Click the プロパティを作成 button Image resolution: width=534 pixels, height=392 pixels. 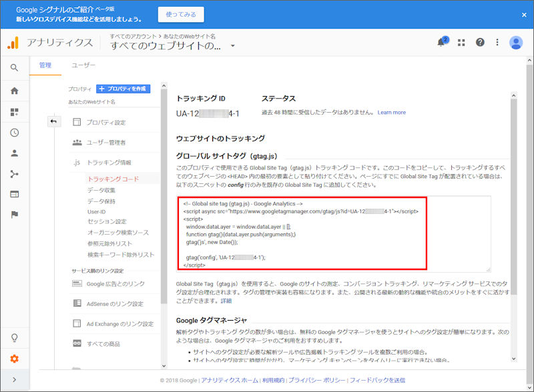(123, 89)
